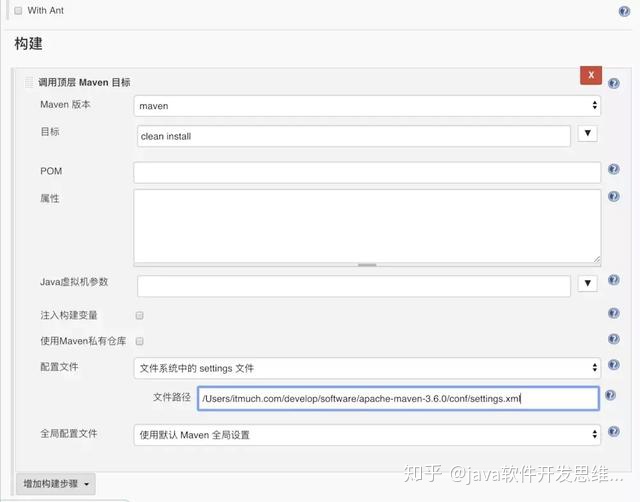Open help icon for 配置文件 dropdown
640x502 pixels.
coord(613,364)
